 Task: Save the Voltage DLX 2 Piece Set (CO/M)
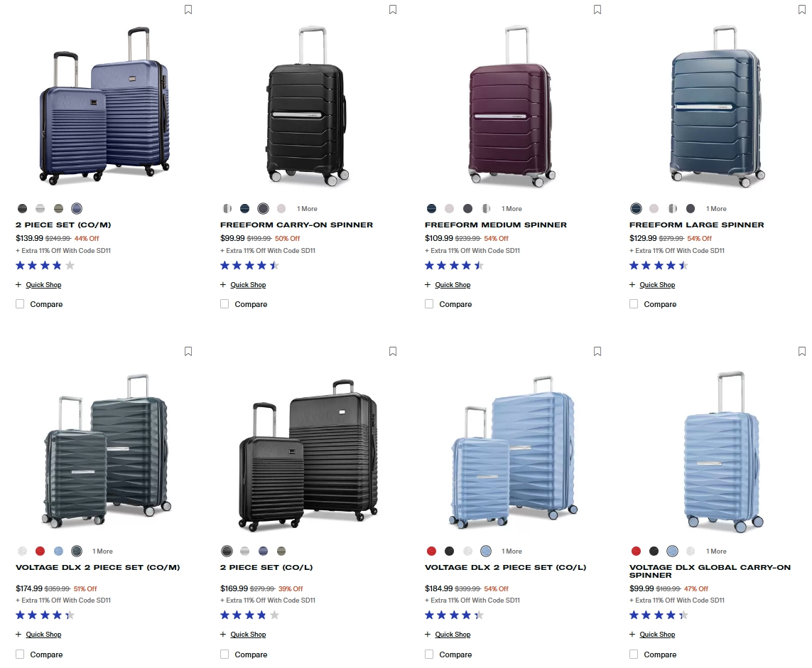[188, 351]
